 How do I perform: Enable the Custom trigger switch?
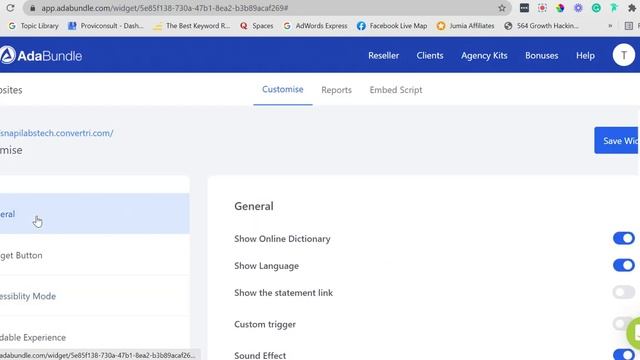click(620, 324)
